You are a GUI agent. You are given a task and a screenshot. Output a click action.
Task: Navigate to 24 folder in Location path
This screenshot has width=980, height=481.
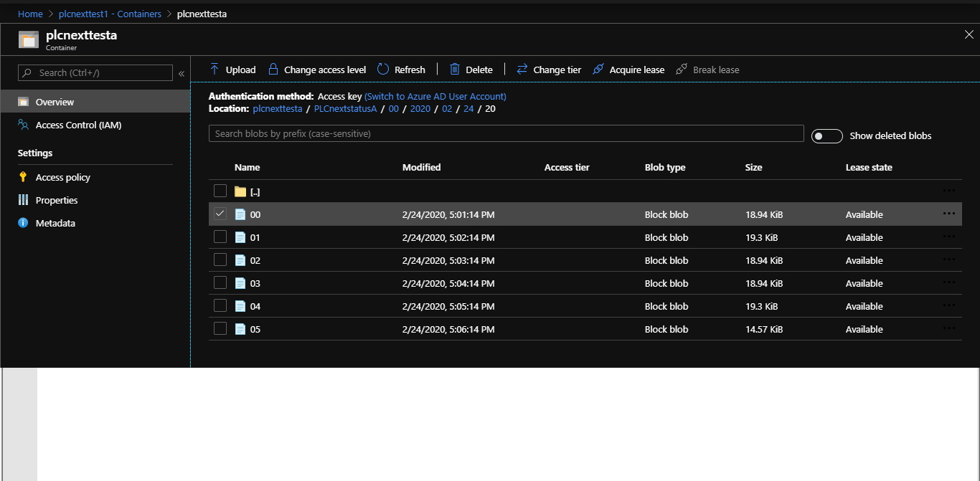[468, 109]
